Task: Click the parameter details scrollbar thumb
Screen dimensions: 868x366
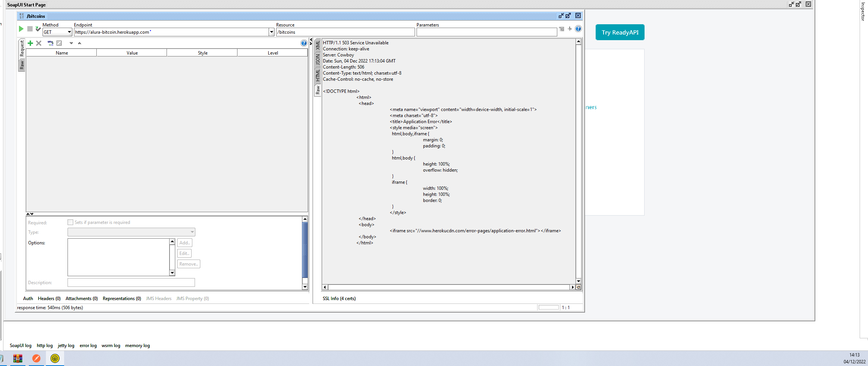Action: click(305, 250)
